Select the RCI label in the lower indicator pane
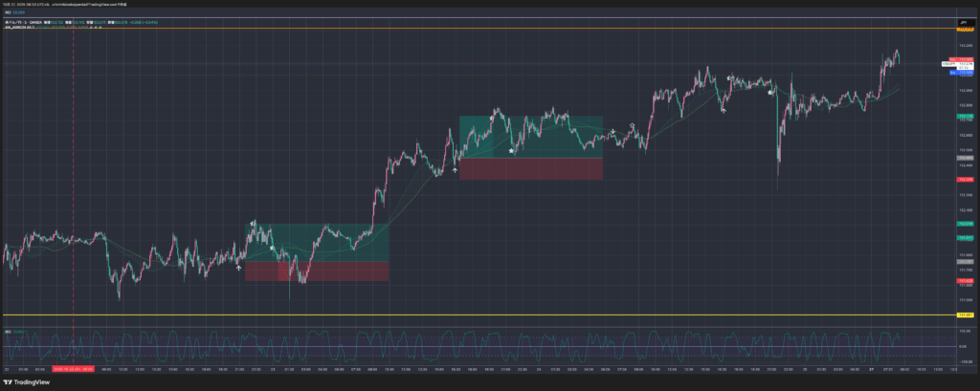980x391 pixels. pyautogui.click(x=9, y=331)
